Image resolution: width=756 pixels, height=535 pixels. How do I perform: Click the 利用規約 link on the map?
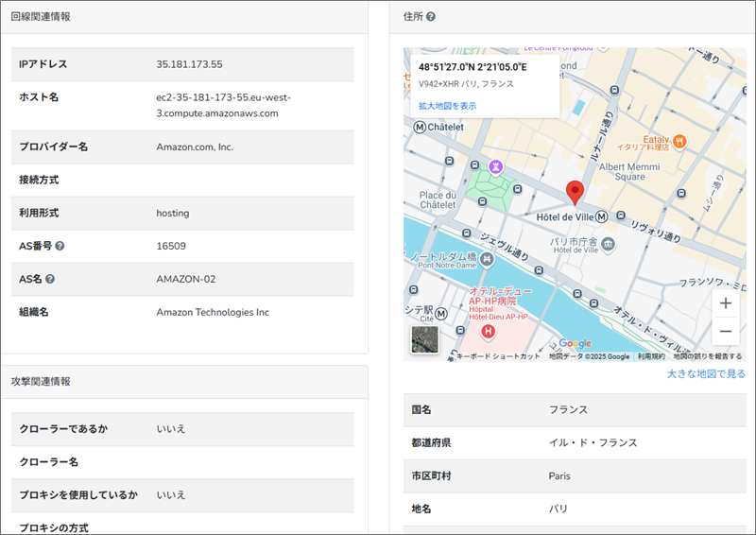651,356
